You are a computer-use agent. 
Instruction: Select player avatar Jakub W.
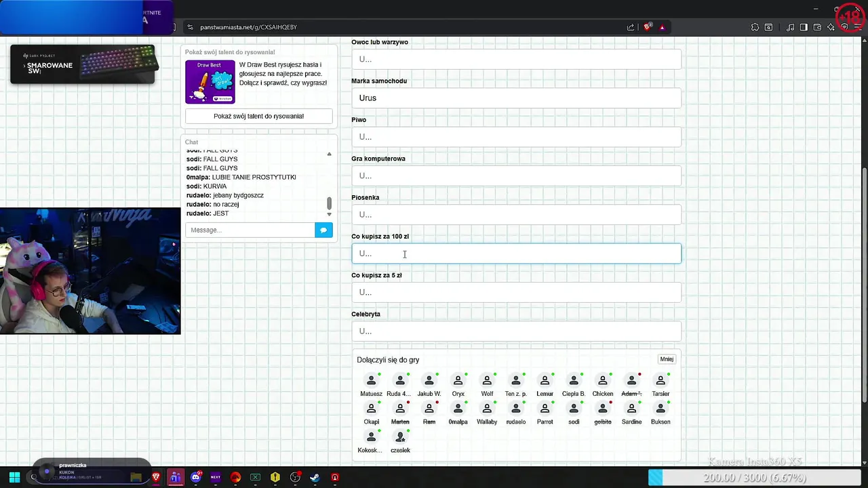[429, 381]
